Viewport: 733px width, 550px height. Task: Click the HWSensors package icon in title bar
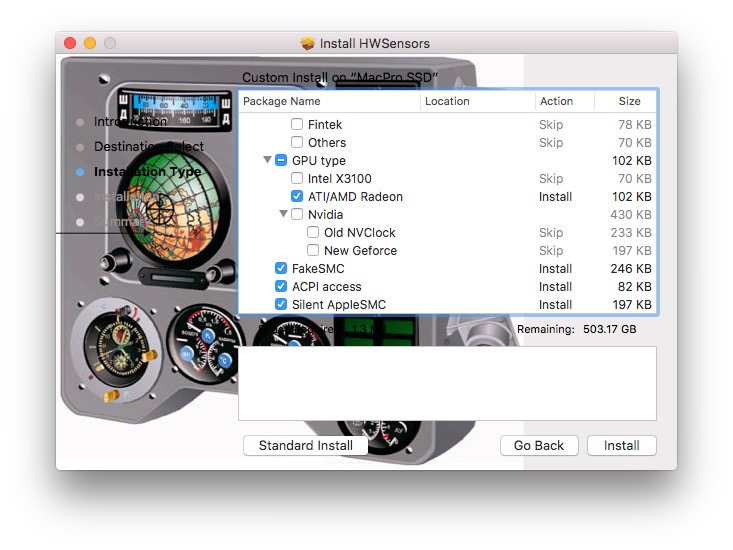pos(308,43)
